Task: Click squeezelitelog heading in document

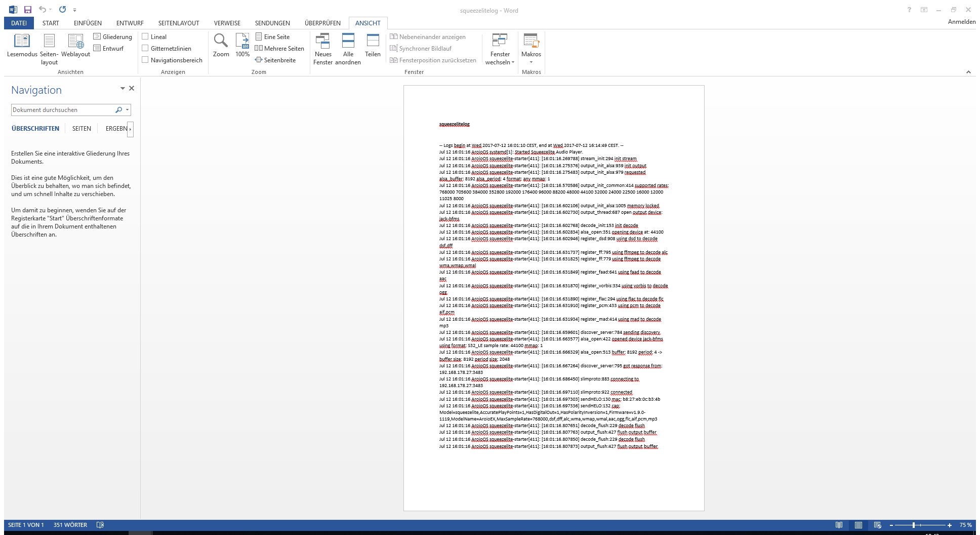Action: [454, 124]
